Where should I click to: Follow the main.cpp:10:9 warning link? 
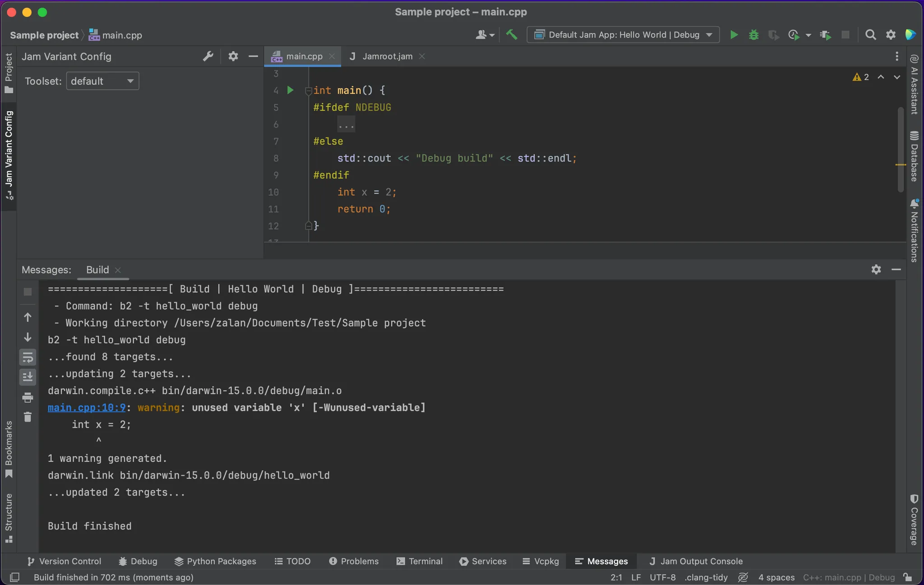(x=87, y=408)
